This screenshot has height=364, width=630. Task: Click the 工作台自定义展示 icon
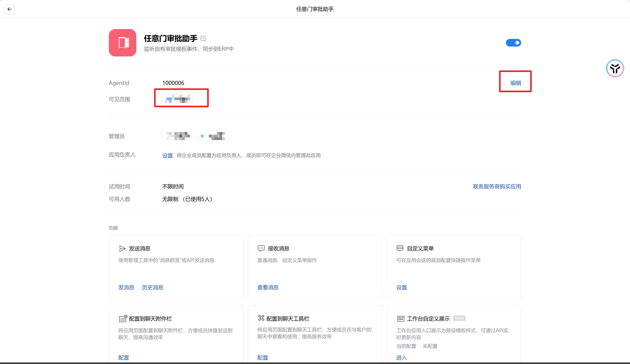(401, 319)
